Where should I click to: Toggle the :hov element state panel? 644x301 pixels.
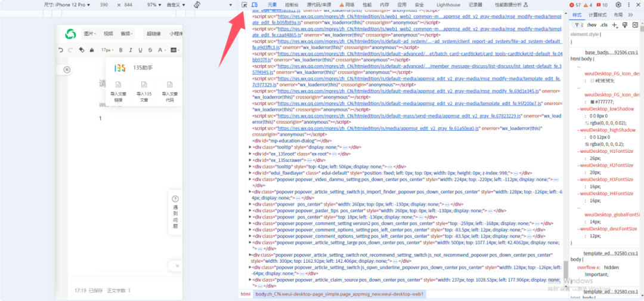pyautogui.click(x=591, y=25)
